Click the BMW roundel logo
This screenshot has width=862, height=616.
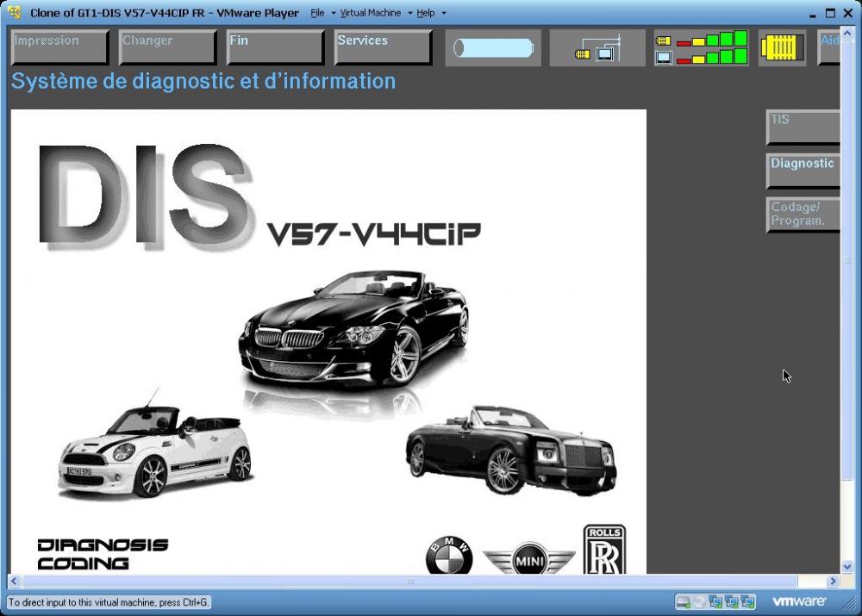[x=449, y=556]
